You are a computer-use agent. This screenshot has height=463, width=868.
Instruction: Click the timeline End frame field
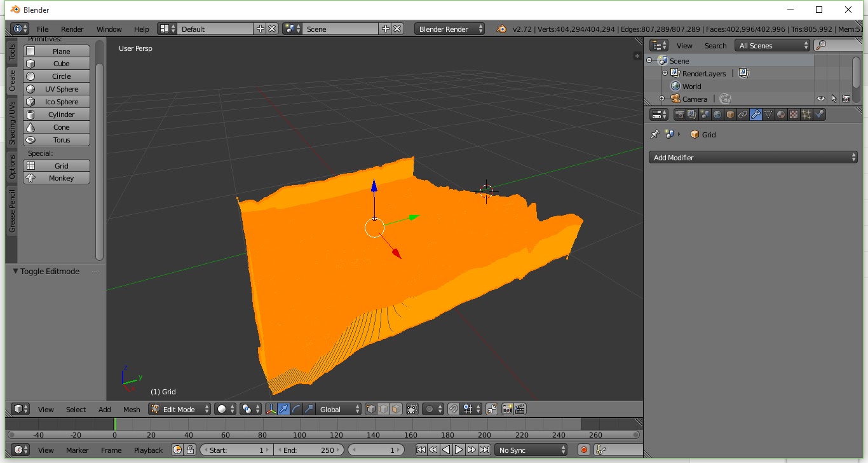tap(309, 450)
